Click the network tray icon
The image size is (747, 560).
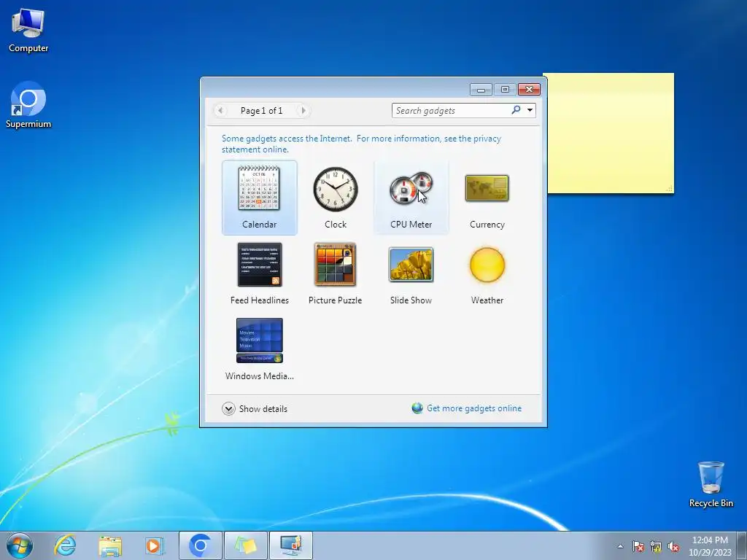(x=656, y=546)
